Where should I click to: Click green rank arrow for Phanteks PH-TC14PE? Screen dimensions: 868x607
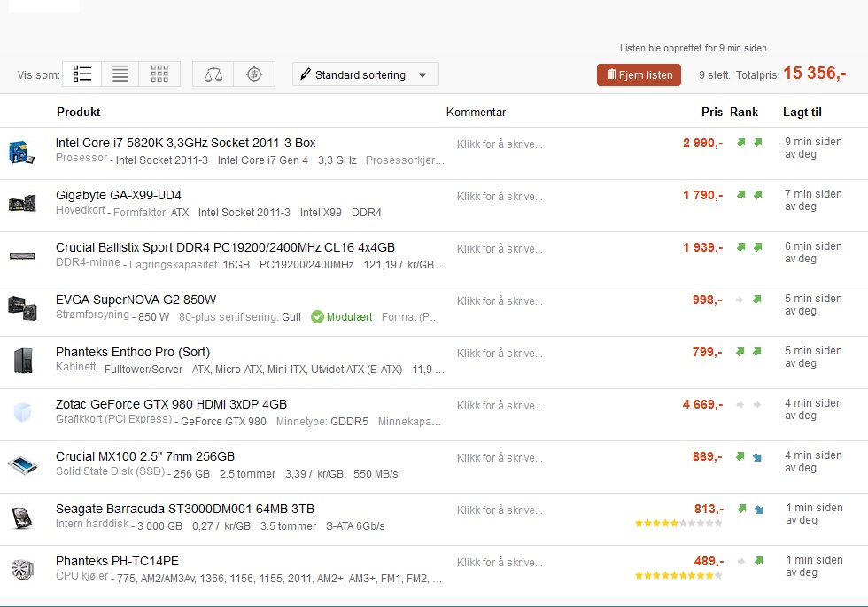(759, 560)
